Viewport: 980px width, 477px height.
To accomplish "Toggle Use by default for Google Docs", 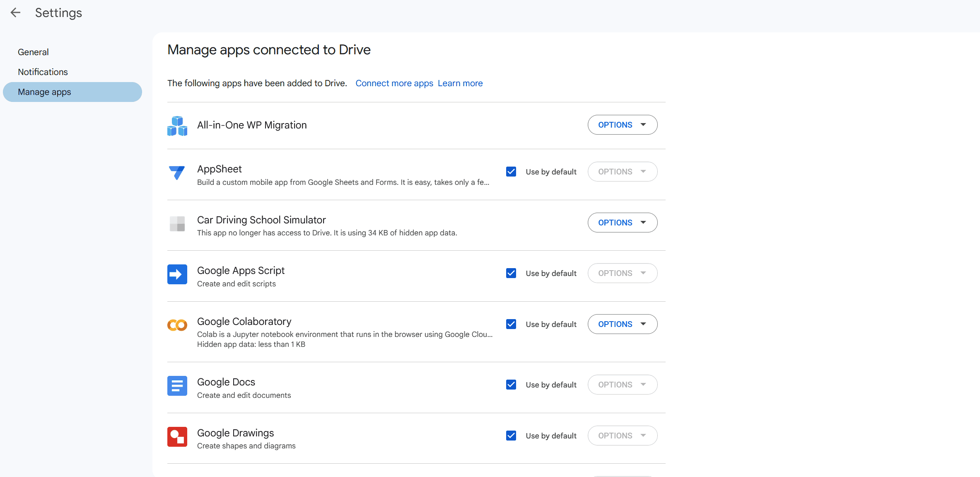I will coord(511,385).
